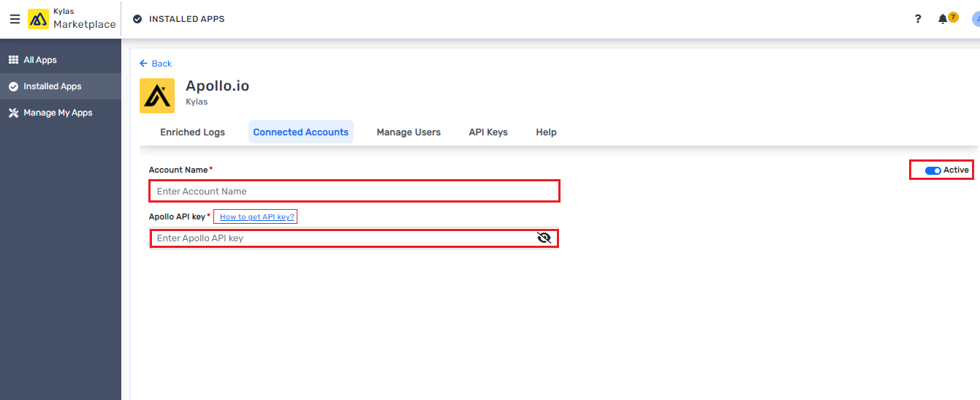Focus the Enter Account Name field

354,191
